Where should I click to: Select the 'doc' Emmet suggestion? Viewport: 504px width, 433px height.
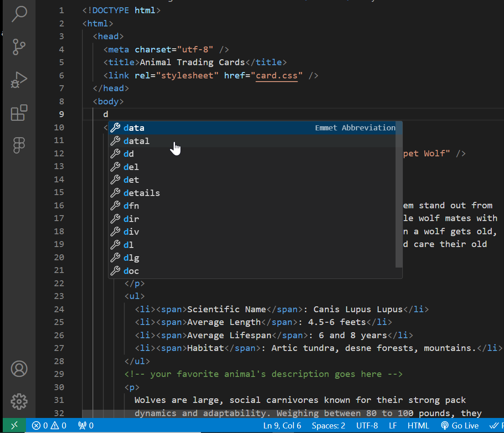point(252,271)
